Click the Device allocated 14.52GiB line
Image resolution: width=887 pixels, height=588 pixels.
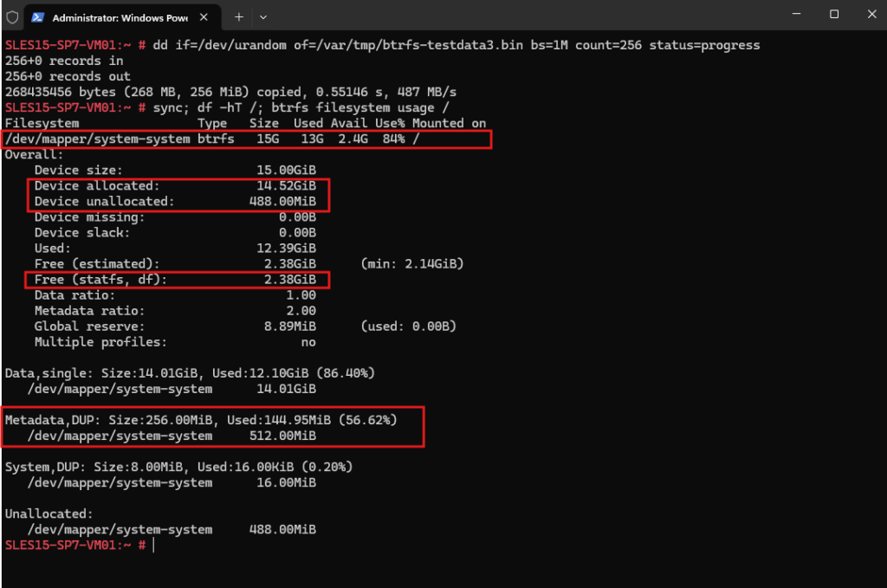[175, 186]
